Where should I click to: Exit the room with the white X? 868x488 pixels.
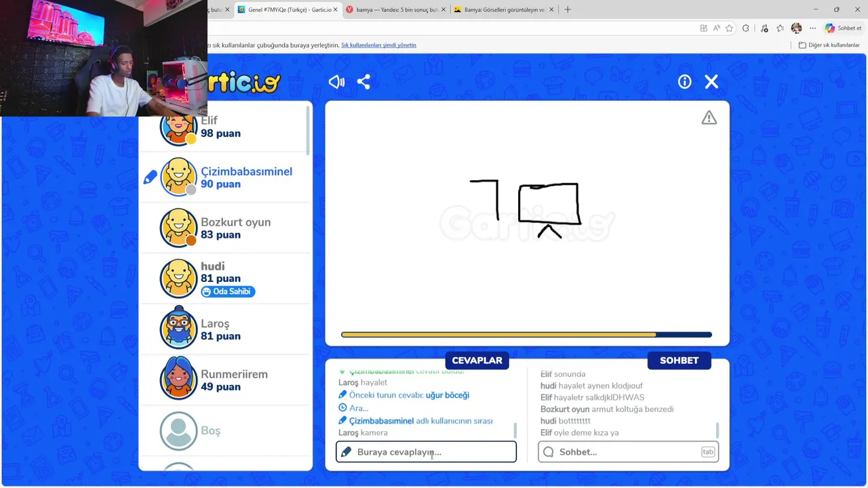[x=711, y=82]
